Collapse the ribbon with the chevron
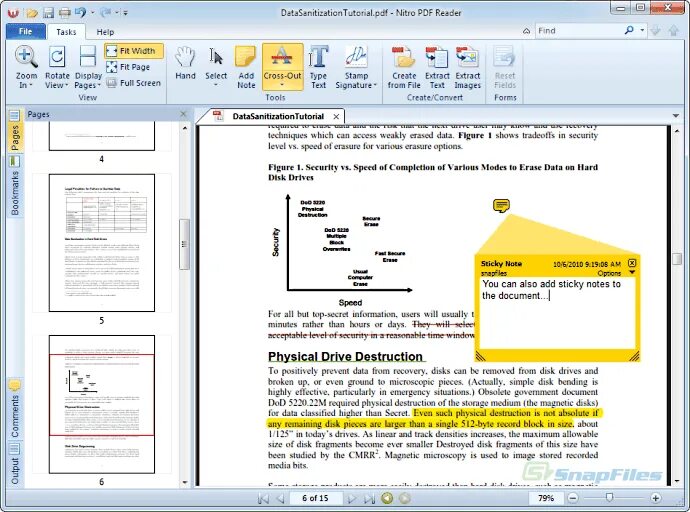The image size is (690, 512). point(526,31)
